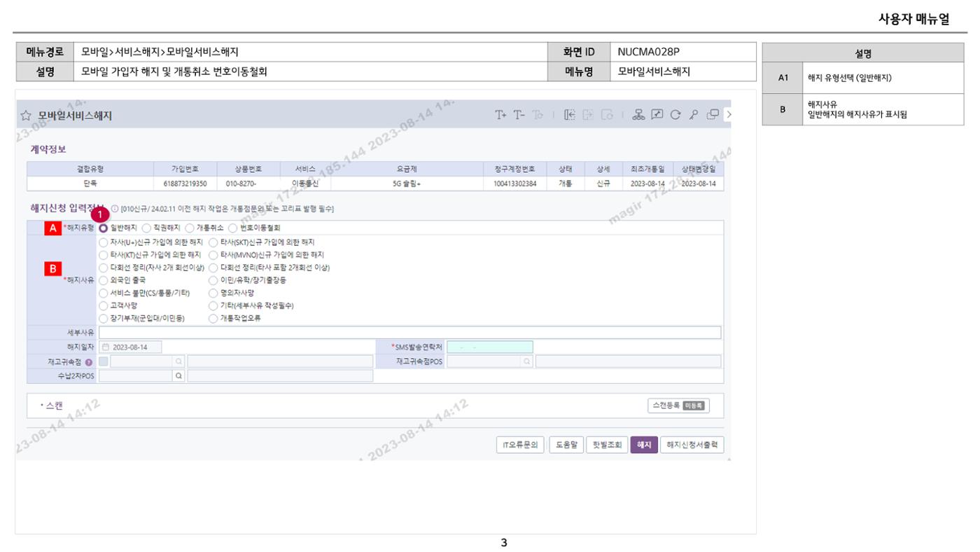Click 요금제 cell 5G 슬림+
This screenshot has width=980, height=552.
(407, 184)
